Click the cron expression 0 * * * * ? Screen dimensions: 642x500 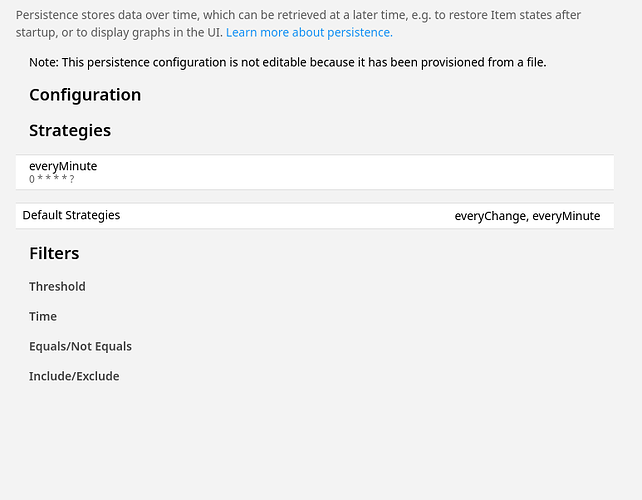pyautogui.click(x=52, y=179)
